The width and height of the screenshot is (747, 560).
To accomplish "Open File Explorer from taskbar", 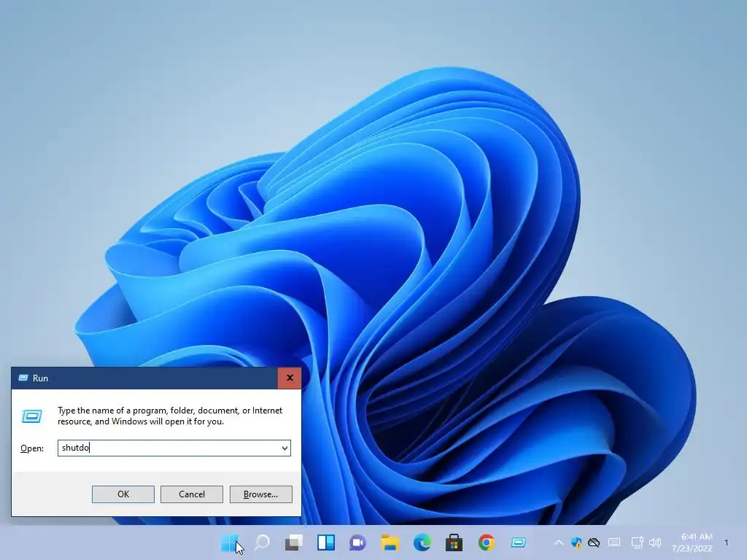I will point(390,542).
